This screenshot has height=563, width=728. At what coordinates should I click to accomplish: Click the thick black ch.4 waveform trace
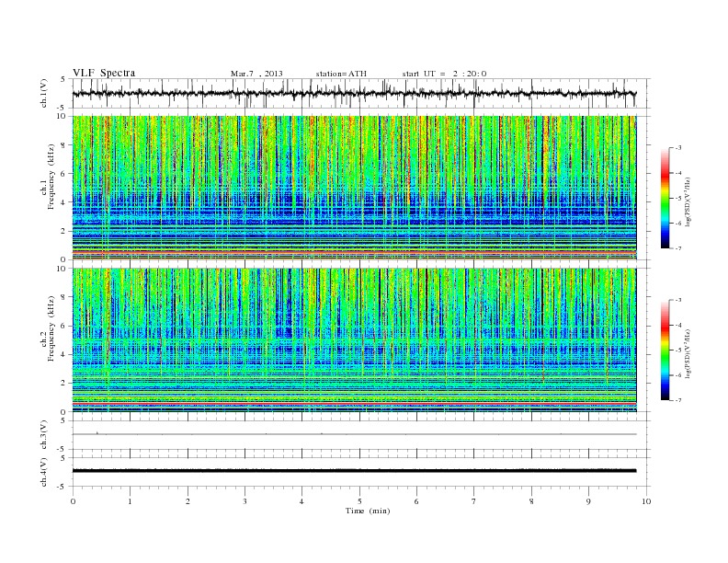pyautogui.click(x=354, y=471)
